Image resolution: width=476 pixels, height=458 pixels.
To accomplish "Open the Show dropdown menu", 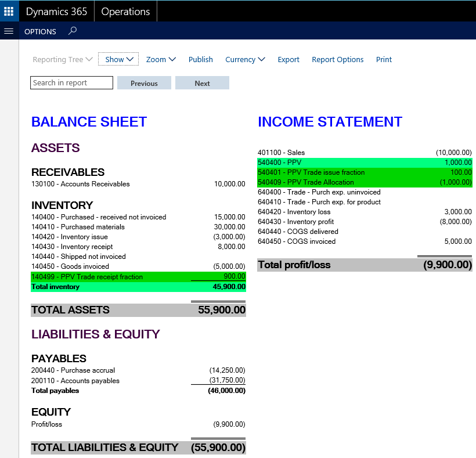I will pyautogui.click(x=119, y=59).
